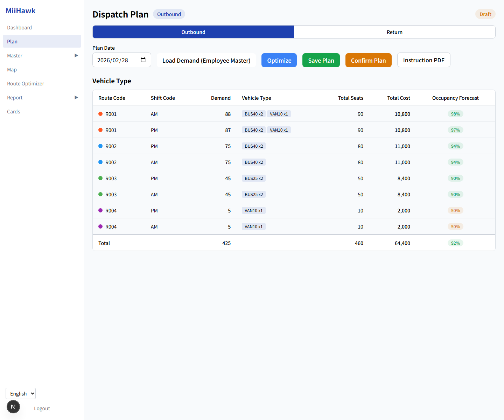Expand the Report submenu arrow
Image resolution: width=504 pixels, height=420 pixels.
(76, 98)
